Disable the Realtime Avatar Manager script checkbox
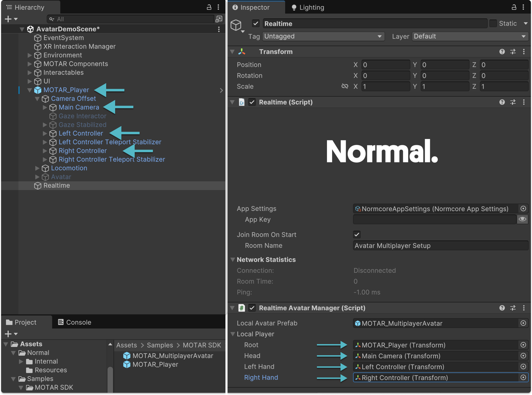Viewport: 532px width, 395px height. click(x=252, y=308)
